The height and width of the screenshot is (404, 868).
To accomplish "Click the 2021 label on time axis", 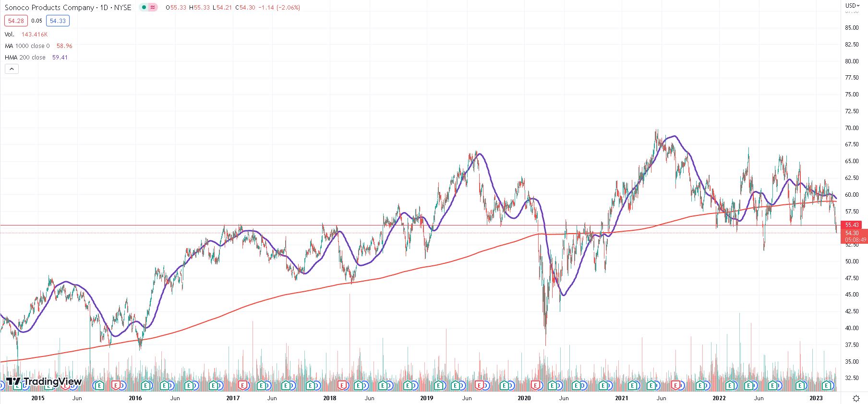I will click(x=621, y=398).
